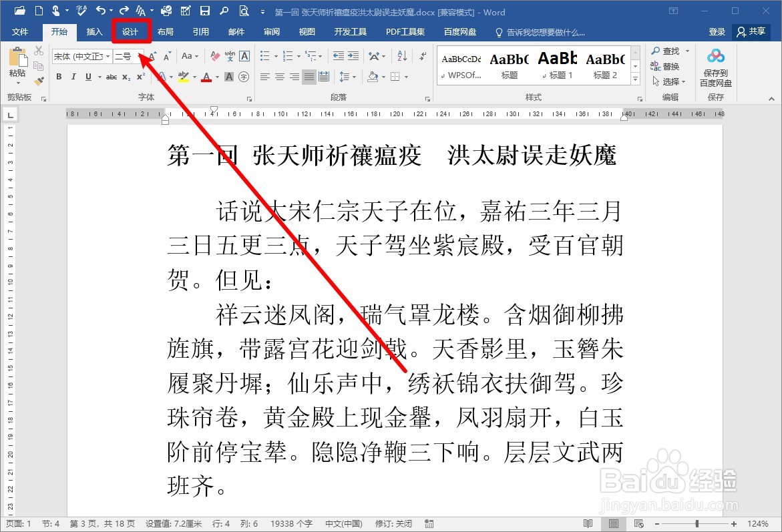Open the Change Case Aa dropdown
This screenshot has height=532, width=782.
pos(190,56)
